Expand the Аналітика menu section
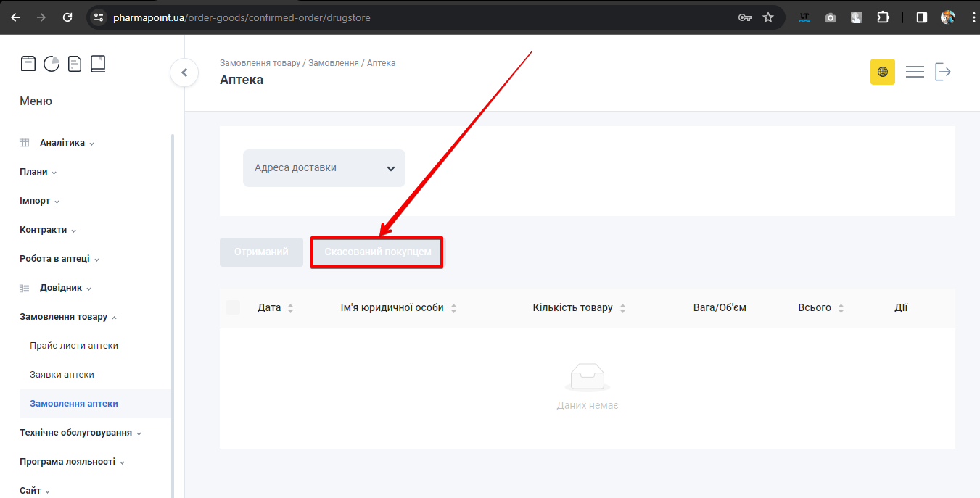The image size is (980, 498). tap(62, 143)
